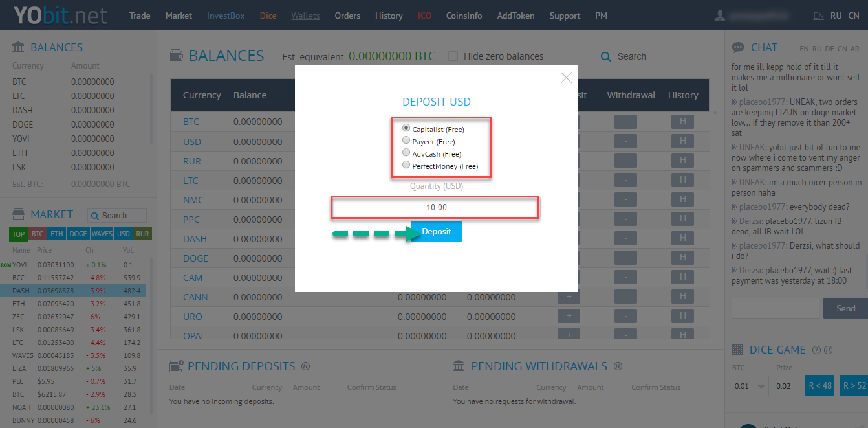This screenshot has width=868, height=428.
Task: Switch market list to the DOGE tab
Action: [x=78, y=234]
